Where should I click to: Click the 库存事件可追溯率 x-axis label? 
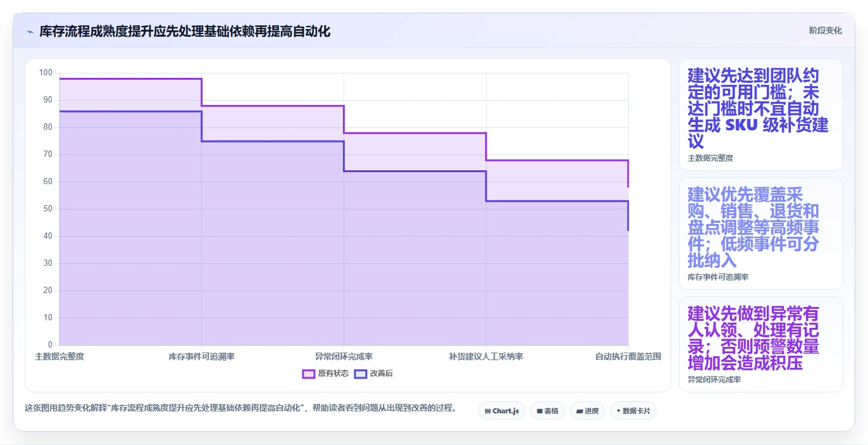202,356
